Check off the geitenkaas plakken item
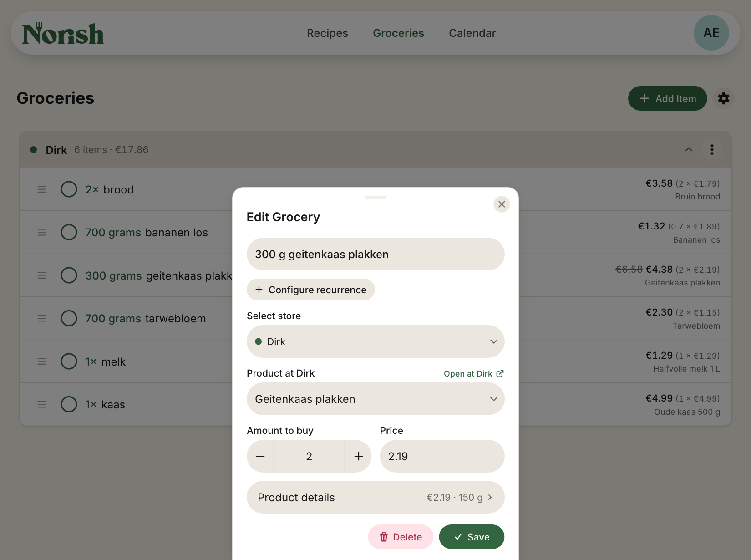Screen dimensions: 751x560 coord(69,275)
